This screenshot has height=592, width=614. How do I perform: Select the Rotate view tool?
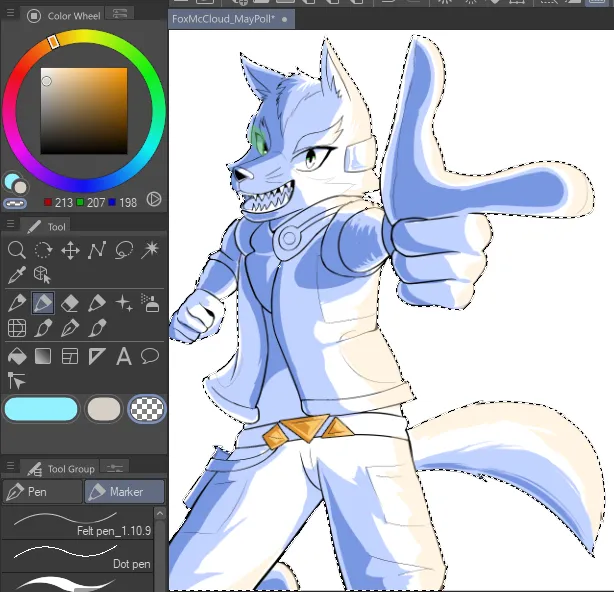coord(43,250)
